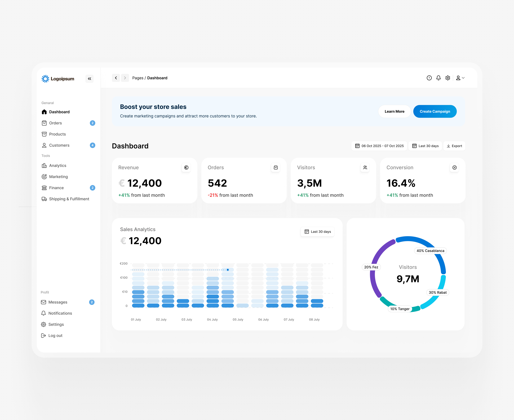Navigate to Customers from the sidebar
This screenshot has width=514, height=420.
tap(59, 145)
